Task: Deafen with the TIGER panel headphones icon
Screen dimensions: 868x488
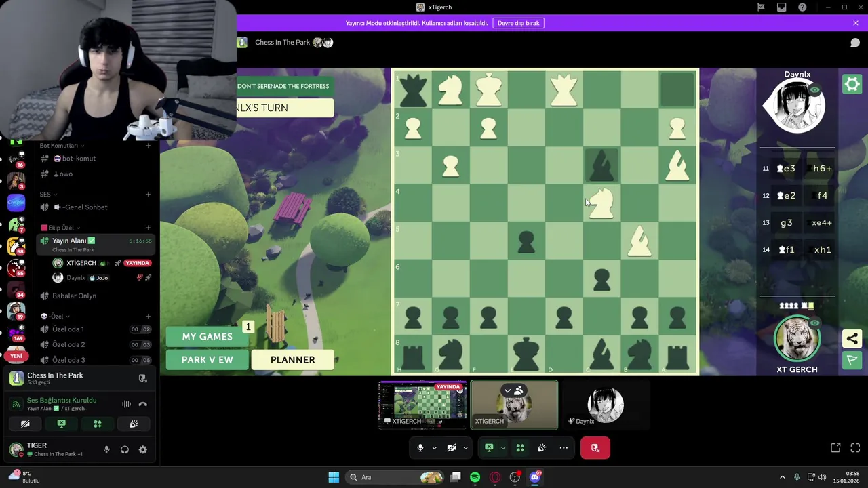Action: tap(125, 450)
